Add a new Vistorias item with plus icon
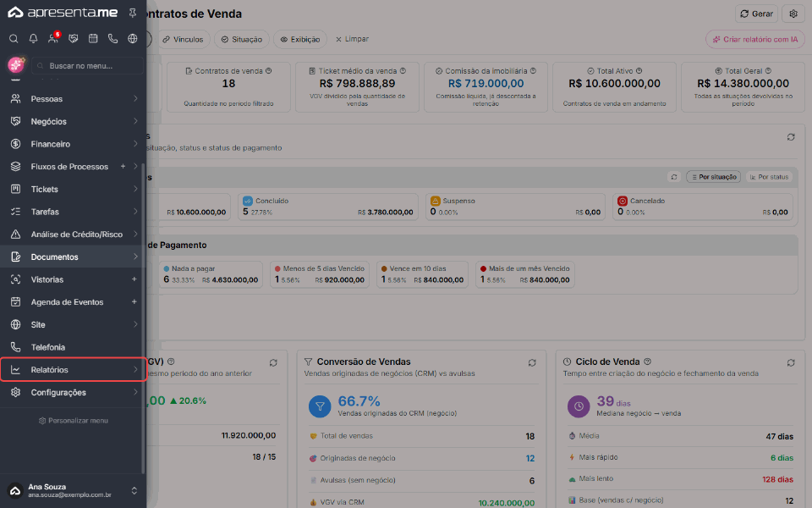Screen dimensions: 812x508 point(134,279)
